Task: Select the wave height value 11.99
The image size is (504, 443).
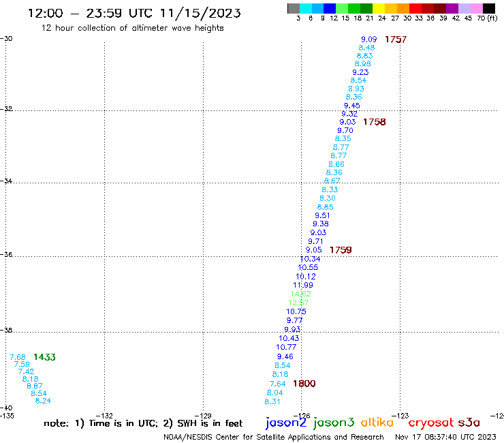Action: click(x=303, y=285)
